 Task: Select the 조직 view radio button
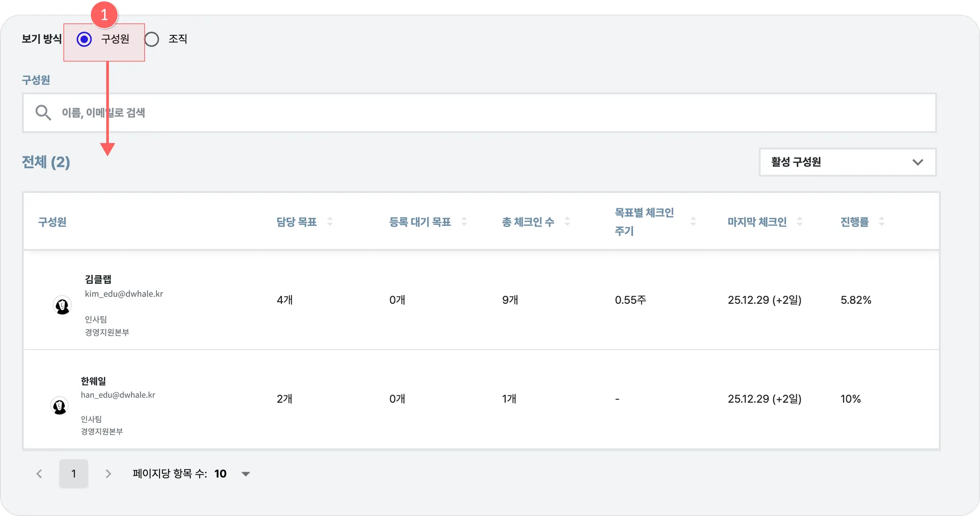click(152, 39)
